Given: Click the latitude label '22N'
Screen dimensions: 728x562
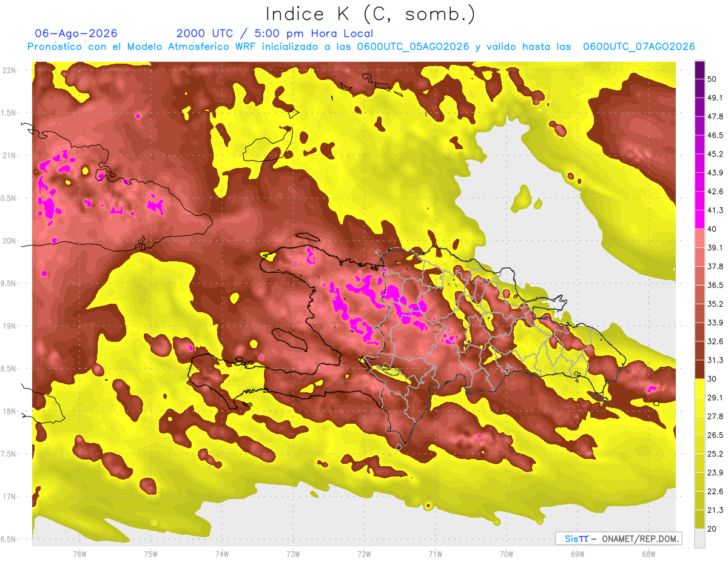Looking at the screenshot, I should pos(9,70).
